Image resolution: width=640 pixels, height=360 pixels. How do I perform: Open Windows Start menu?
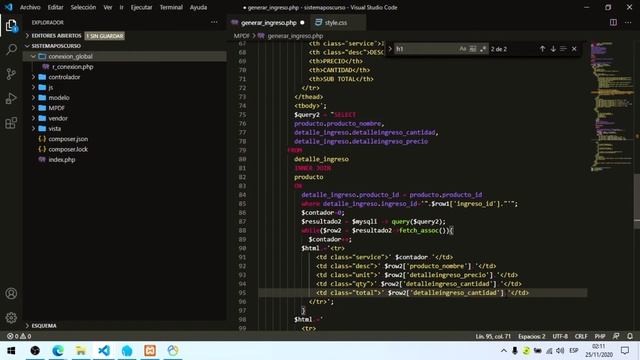pyautogui.click(x=11, y=350)
